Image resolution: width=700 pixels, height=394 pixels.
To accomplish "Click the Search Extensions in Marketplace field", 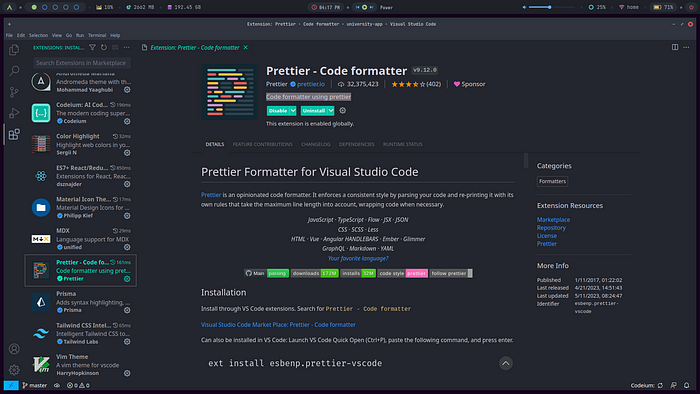I will click(x=82, y=63).
